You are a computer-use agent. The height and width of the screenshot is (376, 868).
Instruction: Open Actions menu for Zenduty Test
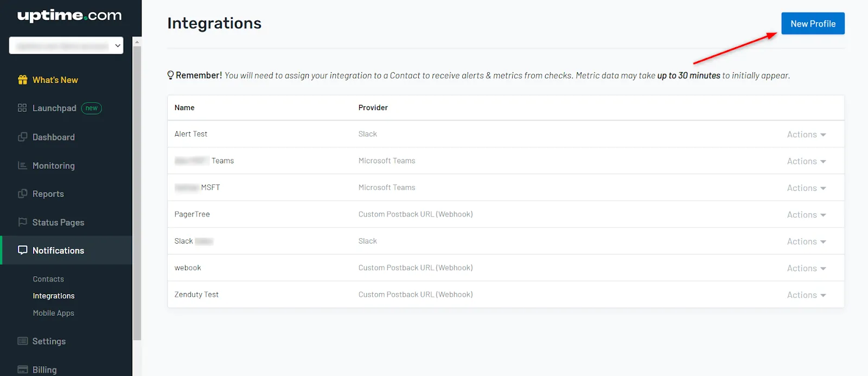coord(806,295)
